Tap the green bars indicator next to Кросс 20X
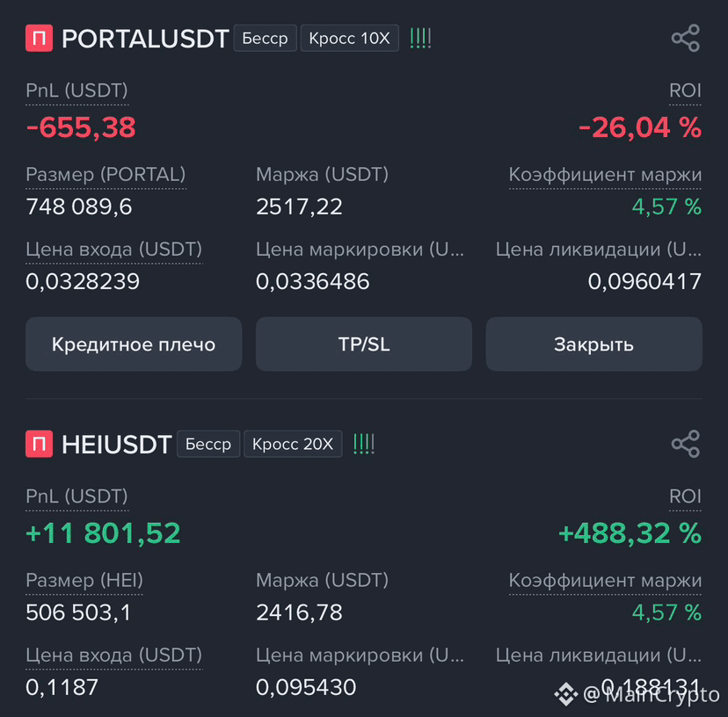The width and height of the screenshot is (728, 717). 363,444
